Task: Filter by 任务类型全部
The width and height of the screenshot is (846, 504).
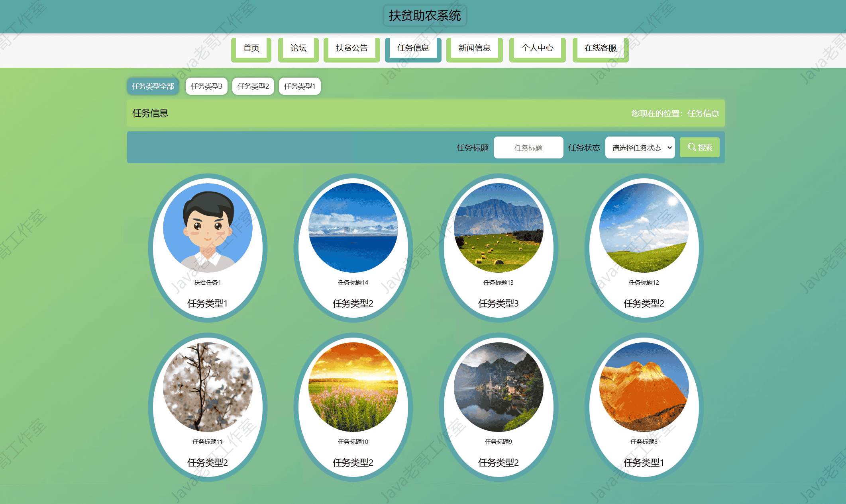Action: (x=153, y=86)
